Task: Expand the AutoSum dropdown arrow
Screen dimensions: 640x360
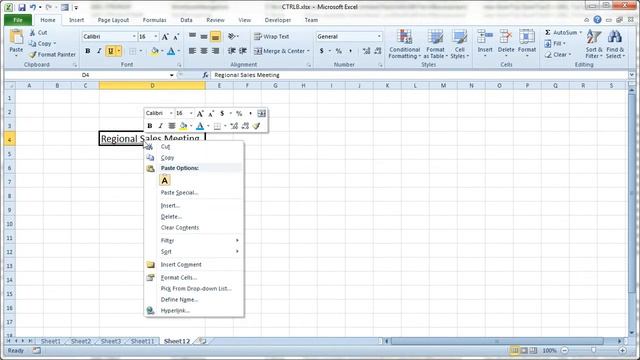Action: pos(580,32)
